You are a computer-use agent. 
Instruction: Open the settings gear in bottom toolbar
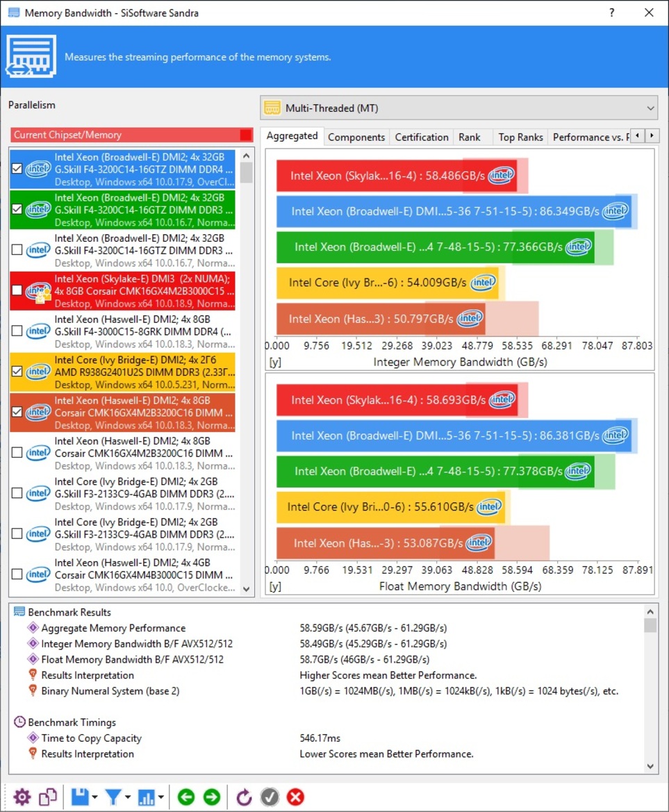pos(22,797)
